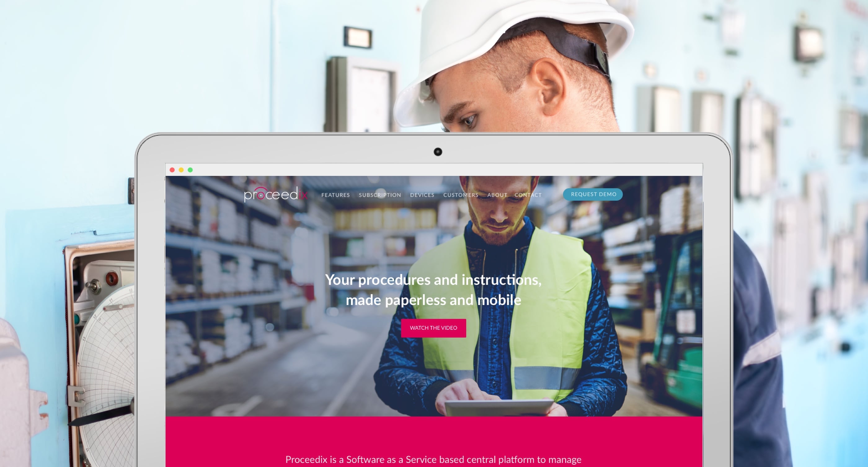
Task: Click the Contact nav link
Action: tap(528, 195)
